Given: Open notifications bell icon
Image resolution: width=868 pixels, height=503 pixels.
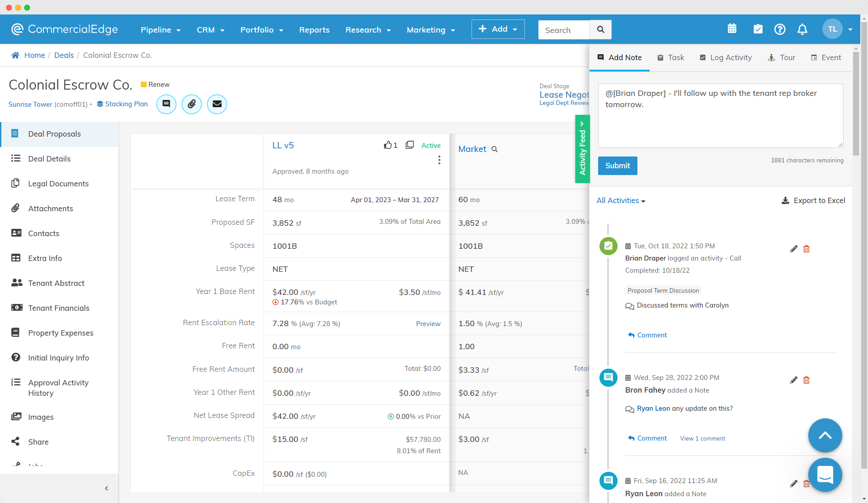Looking at the screenshot, I should (802, 29).
